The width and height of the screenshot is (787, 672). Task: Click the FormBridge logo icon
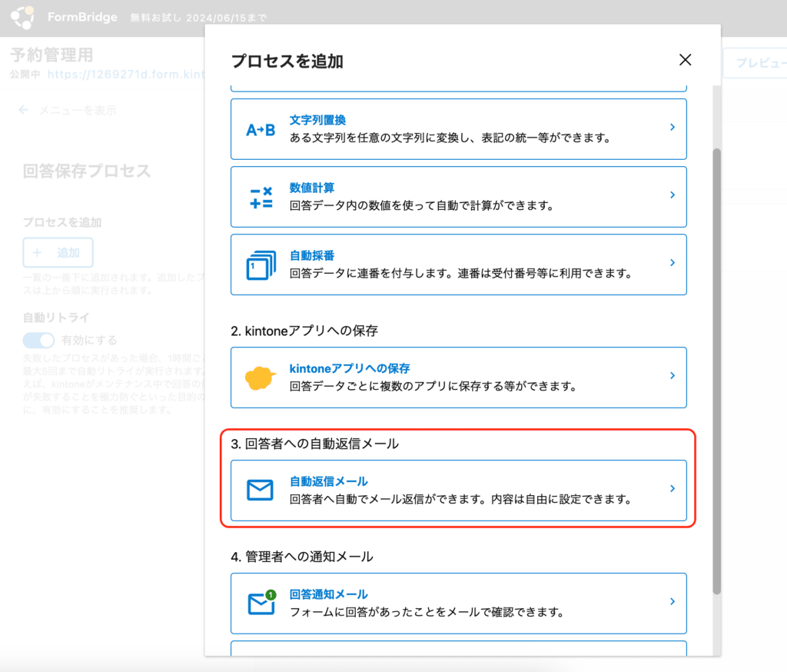click(x=22, y=17)
